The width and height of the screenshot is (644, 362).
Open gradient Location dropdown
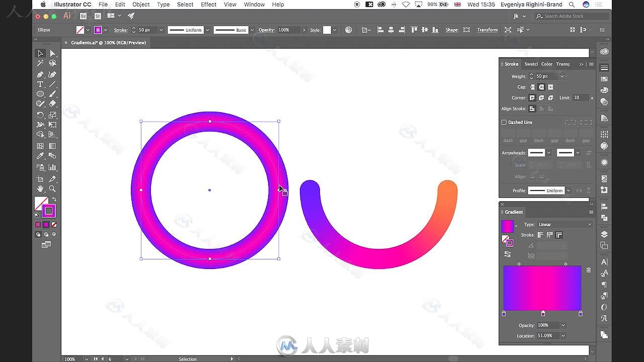coord(563,336)
